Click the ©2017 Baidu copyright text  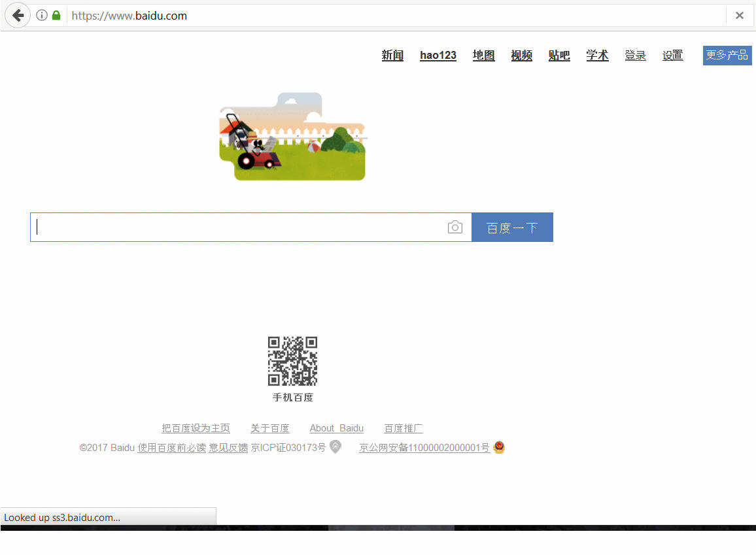107,448
